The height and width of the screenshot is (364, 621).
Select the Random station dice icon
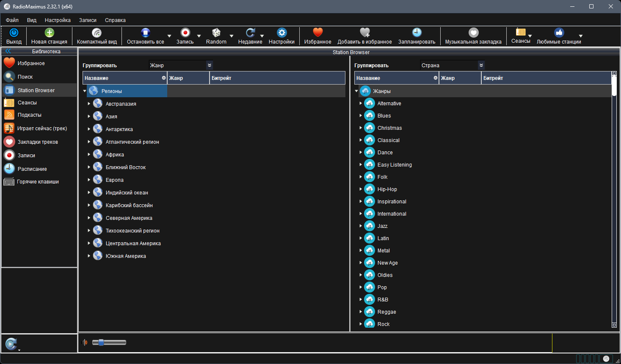pos(216,33)
